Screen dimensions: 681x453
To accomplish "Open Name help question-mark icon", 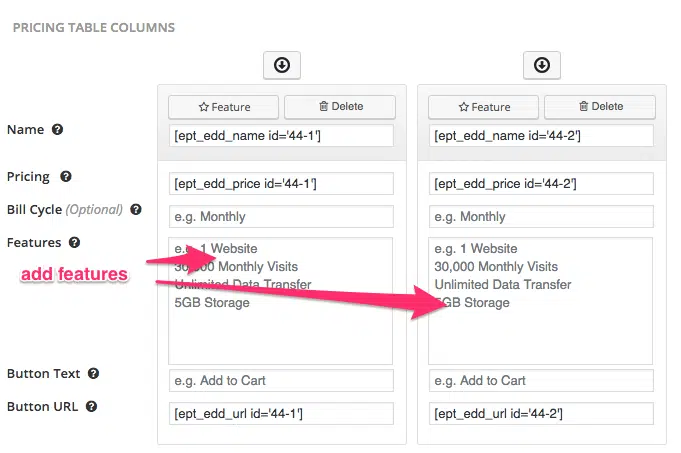I will (57, 129).
